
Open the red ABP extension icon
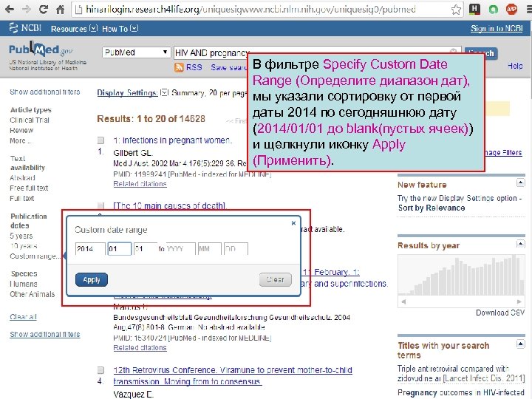(x=511, y=9)
